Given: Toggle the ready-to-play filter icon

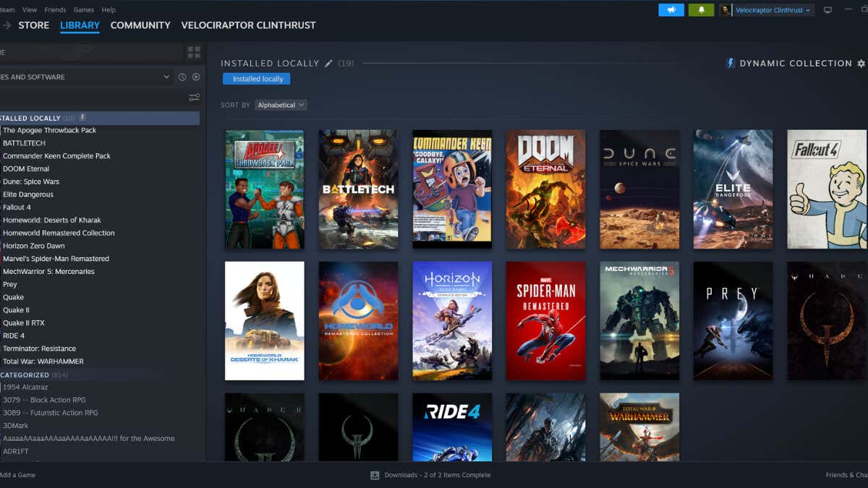Looking at the screenshot, I should tap(195, 77).
